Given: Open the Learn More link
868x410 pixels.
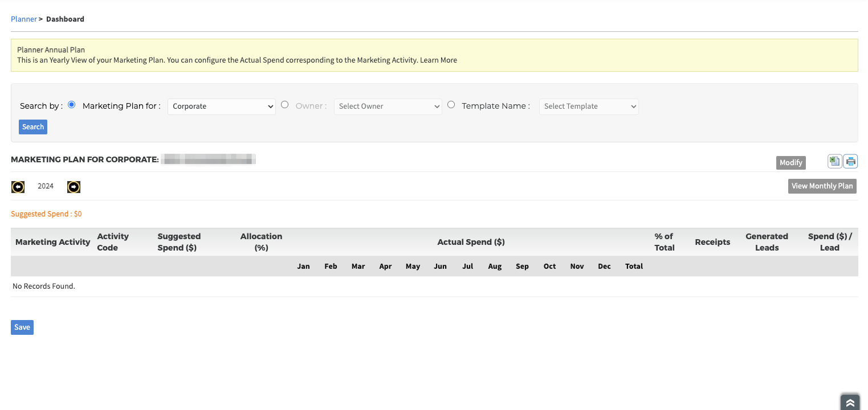Looking at the screenshot, I should coord(438,60).
